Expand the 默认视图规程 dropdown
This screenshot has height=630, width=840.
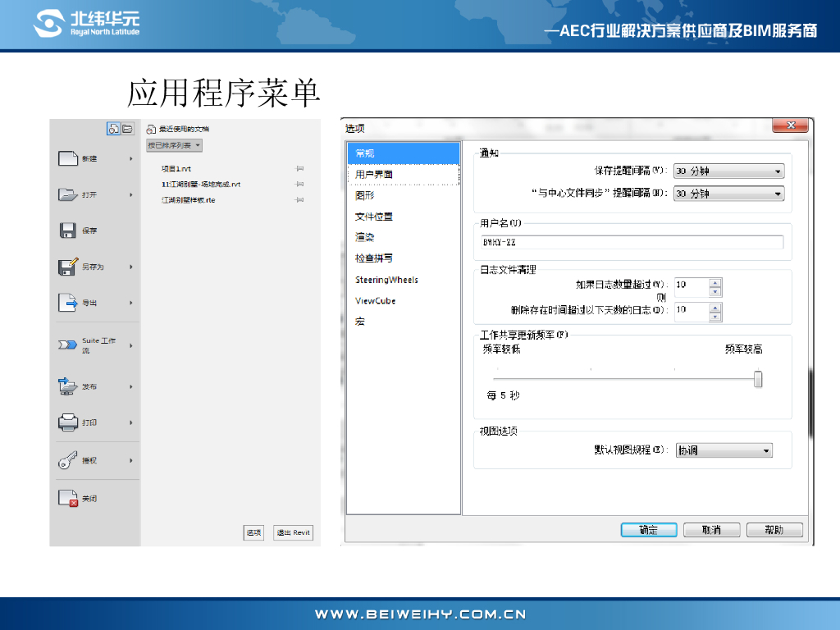724,450
